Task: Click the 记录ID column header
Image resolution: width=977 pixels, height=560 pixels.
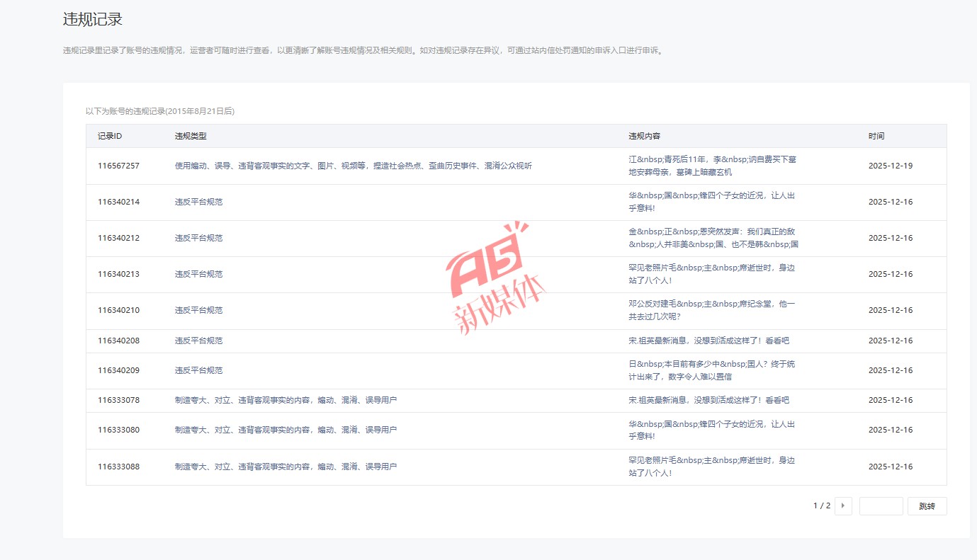Action: (x=110, y=136)
